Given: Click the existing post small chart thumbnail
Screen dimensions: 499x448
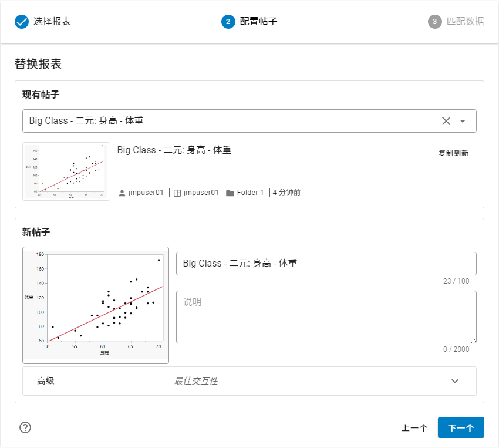Looking at the screenshot, I should (66, 171).
